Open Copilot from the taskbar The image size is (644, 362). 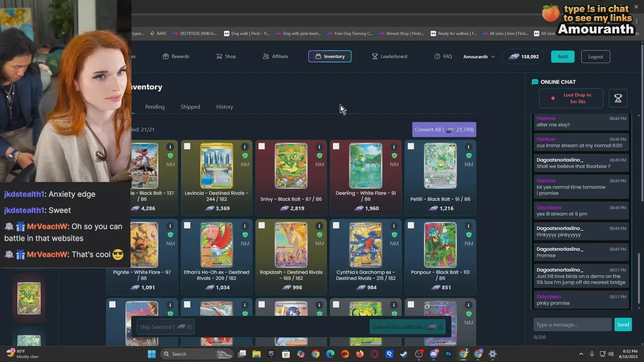(x=301, y=354)
